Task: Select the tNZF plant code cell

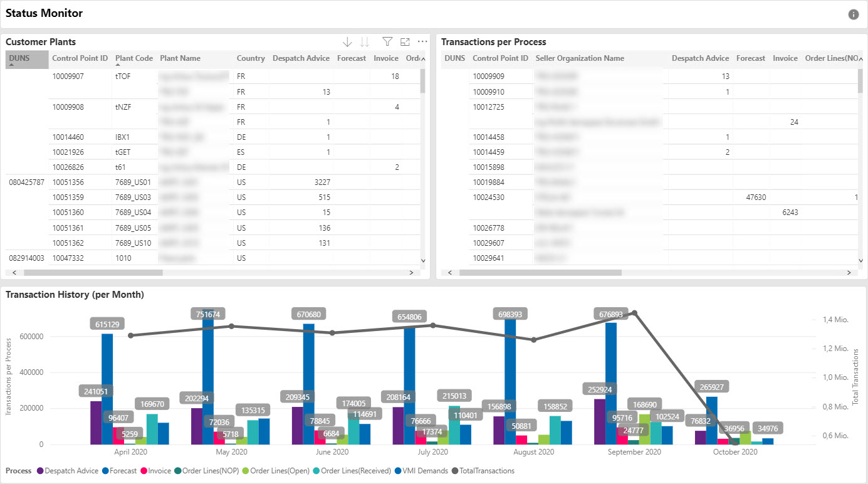Action: tap(124, 107)
